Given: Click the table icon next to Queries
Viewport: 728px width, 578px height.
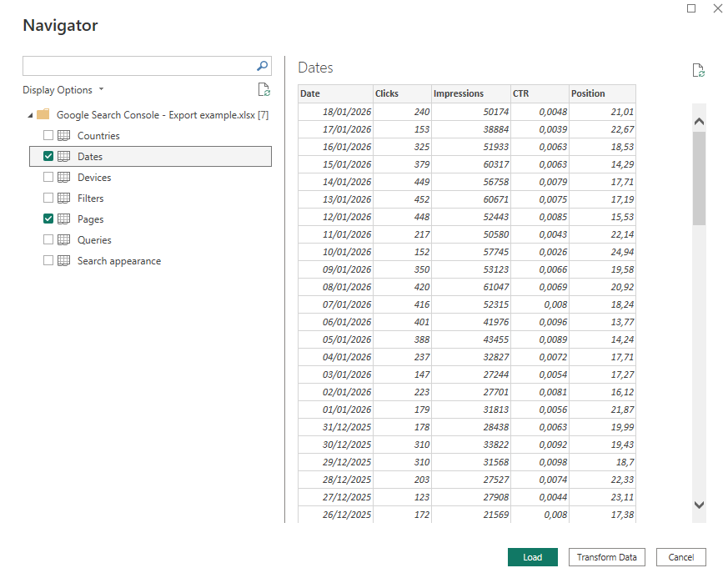Looking at the screenshot, I should (63, 239).
